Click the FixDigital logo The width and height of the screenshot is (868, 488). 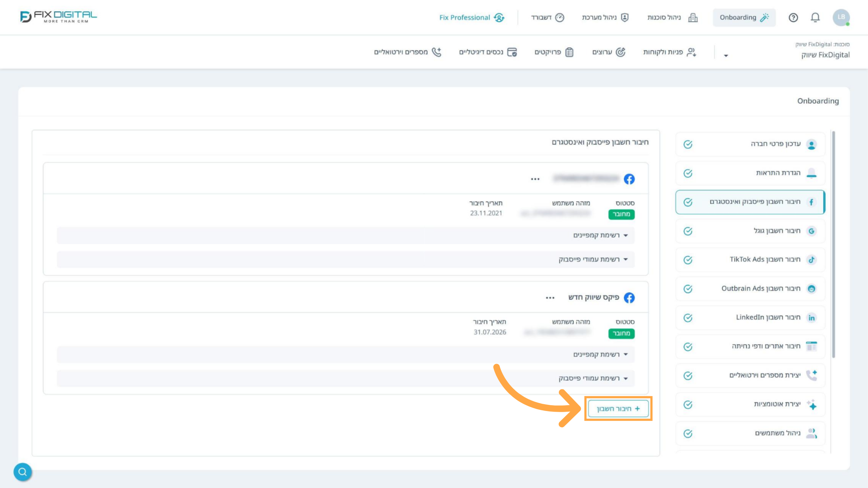click(59, 17)
